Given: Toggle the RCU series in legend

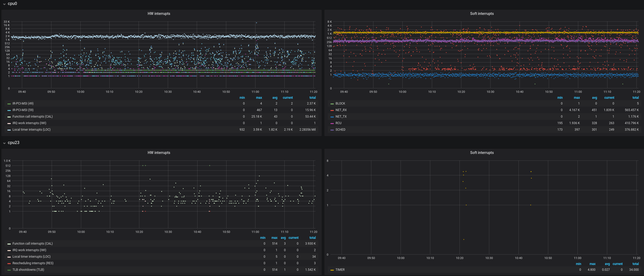Looking at the screenshot, I should pyautogui.click(x=338, y=123).
